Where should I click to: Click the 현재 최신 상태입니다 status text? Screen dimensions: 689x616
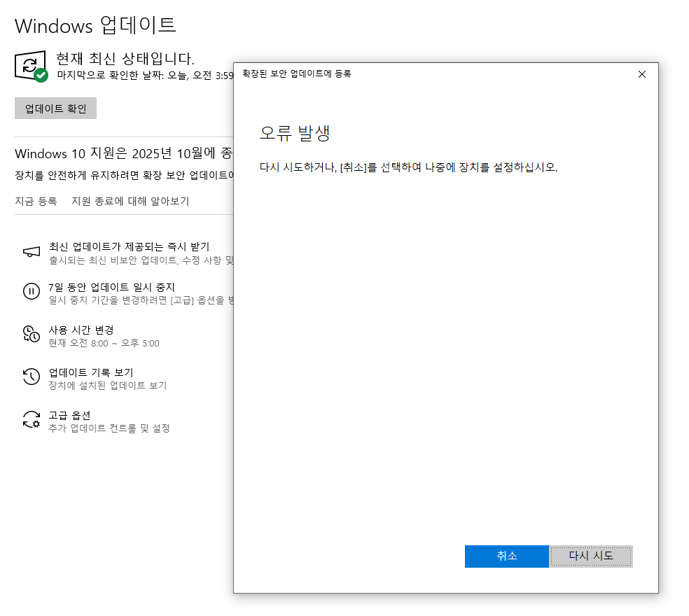[x=125, y=58]
